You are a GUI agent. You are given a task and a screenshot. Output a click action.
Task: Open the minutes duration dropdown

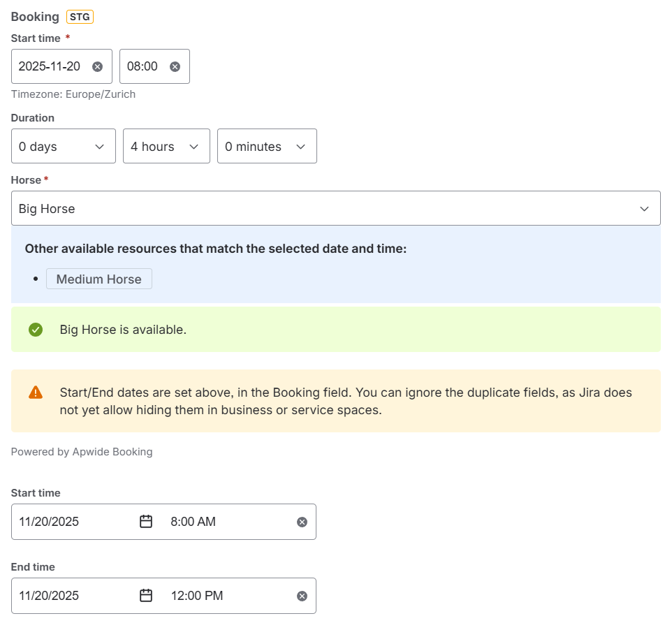tap(267, 147)
